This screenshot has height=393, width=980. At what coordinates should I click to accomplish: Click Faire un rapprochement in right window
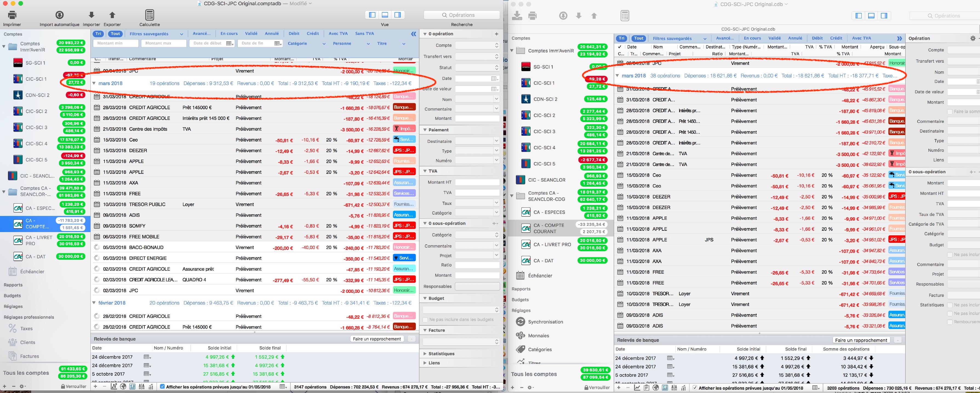tap(861, 340)
